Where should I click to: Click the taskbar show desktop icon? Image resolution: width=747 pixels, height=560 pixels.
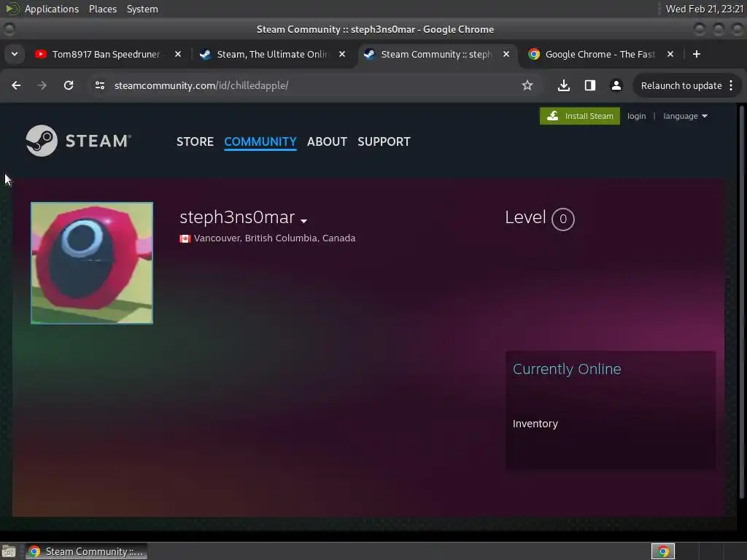[9, 551]
